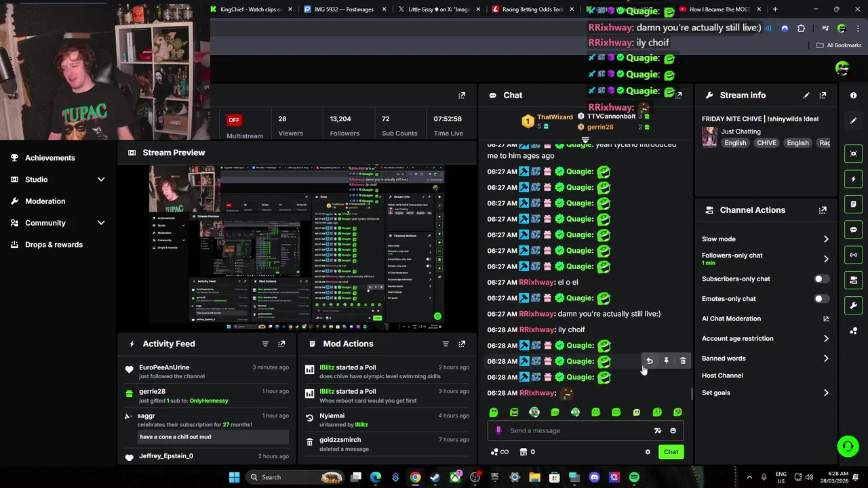Pop out the Stream Preview panel
Image resolution: width=868 pixels, height=488 pixels.
tap(462, 96)
